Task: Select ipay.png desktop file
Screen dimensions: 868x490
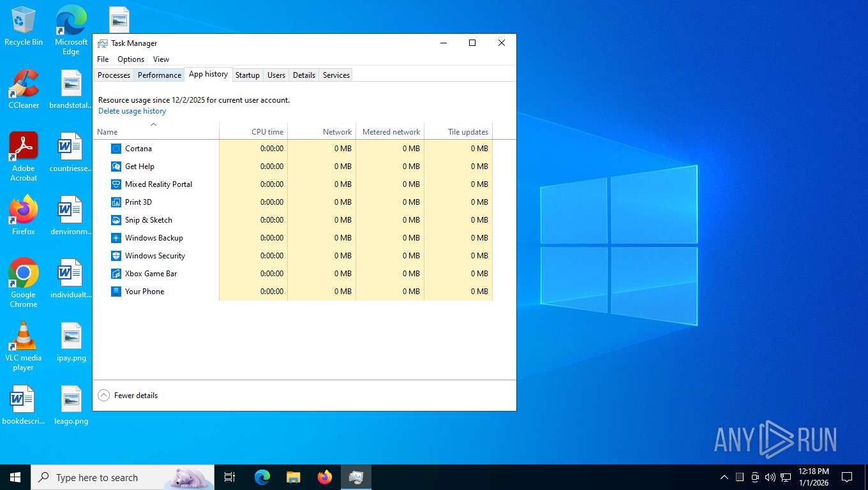Action: click(x=71, y=342)
